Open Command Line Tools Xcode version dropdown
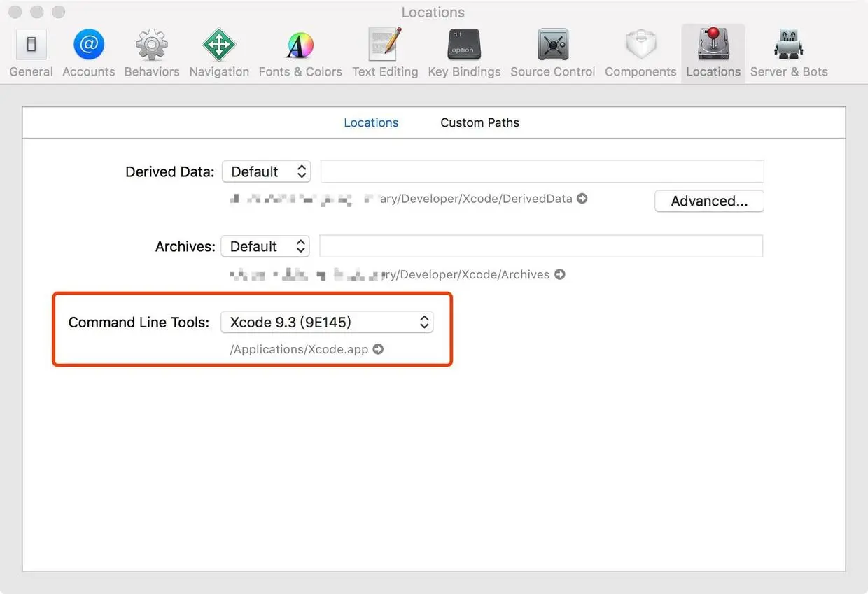This screenshot has width=868, height=594. click(327, 322)
